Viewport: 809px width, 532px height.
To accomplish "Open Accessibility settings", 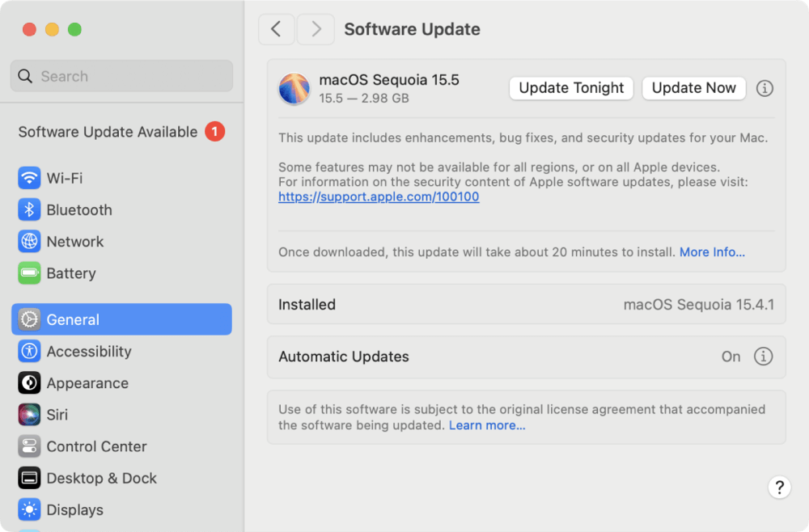I will (89, 351).
